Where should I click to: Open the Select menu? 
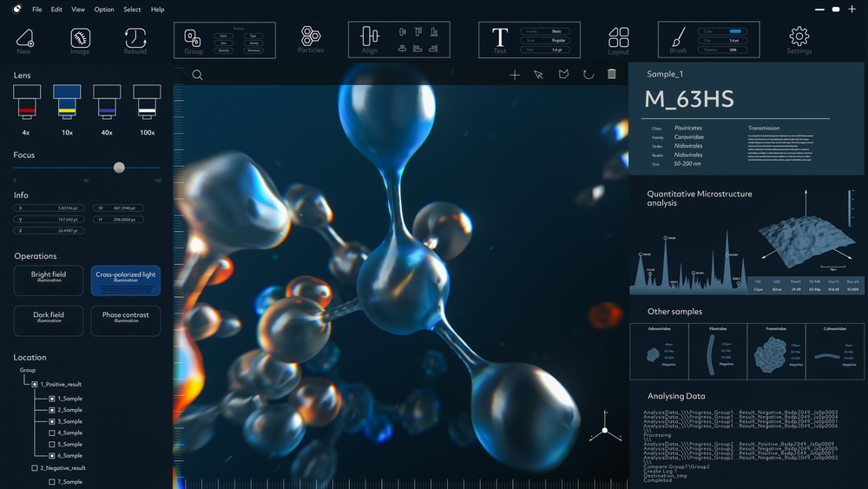(132, 10)
